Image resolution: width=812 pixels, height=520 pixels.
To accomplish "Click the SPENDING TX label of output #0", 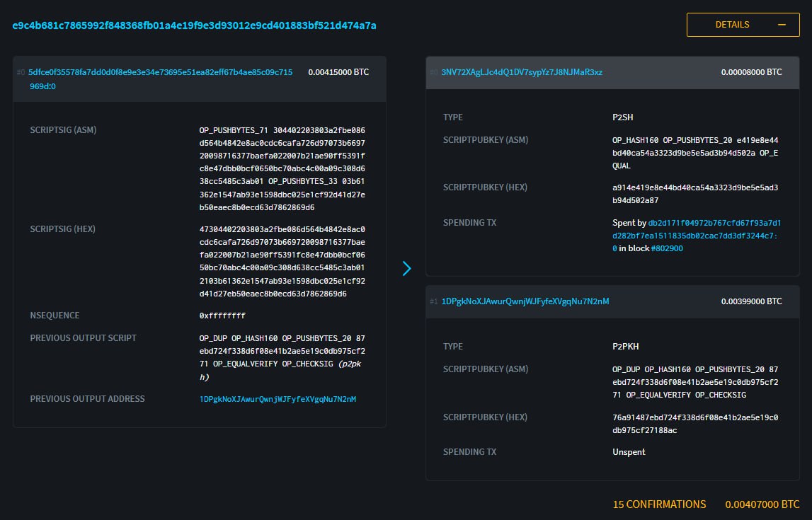I will [469, 223].
